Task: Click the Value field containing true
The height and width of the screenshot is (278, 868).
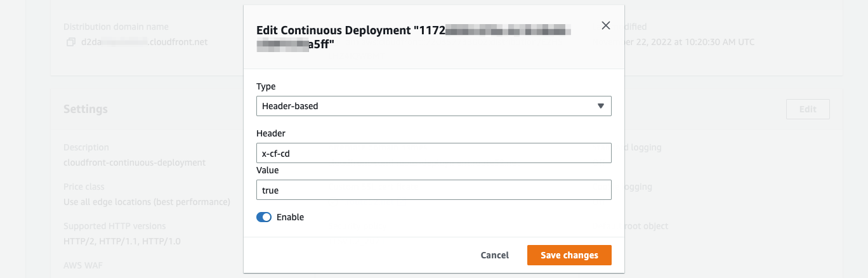Action: [x=433, y=190]
